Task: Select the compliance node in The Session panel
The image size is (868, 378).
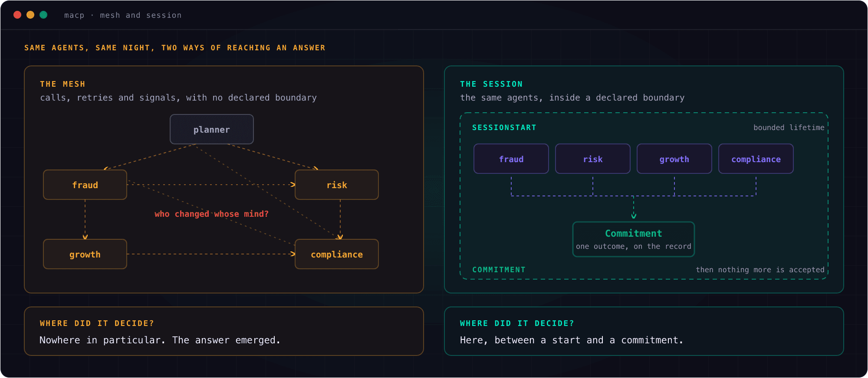Action: click(756, 159)
